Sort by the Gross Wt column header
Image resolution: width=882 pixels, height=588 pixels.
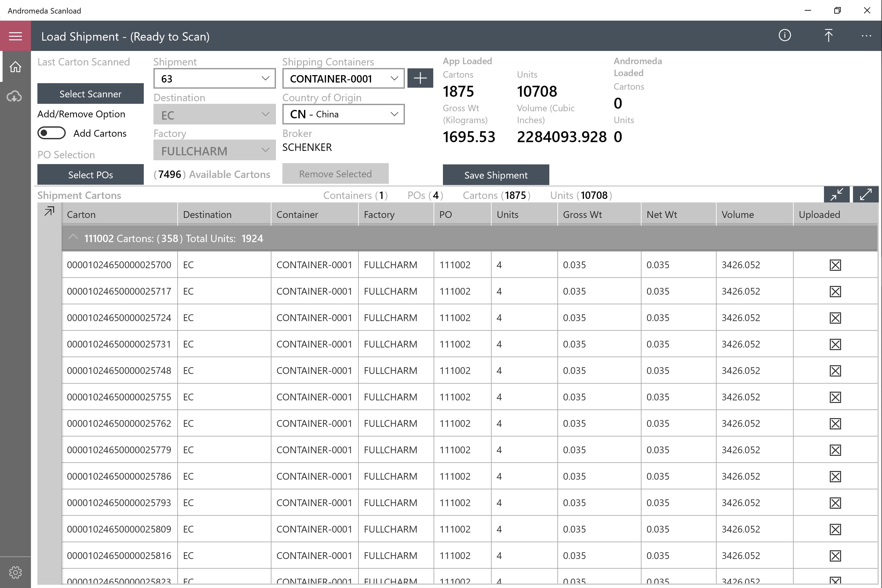coord(582,214)
